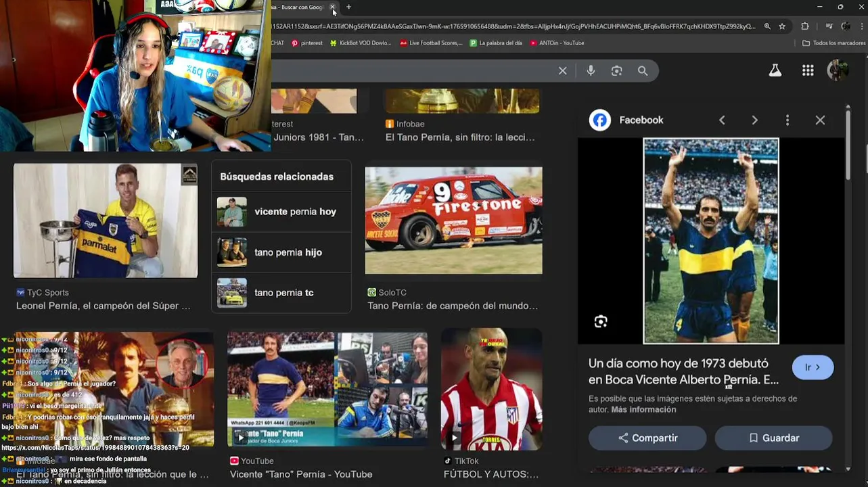Open the 'Vicente "Tano" Pernía - YouTube' title

point(301,474)
